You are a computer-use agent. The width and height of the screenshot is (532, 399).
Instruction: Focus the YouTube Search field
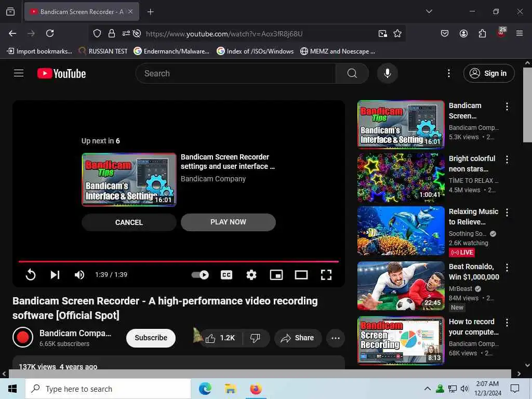(x=235, y=73)
